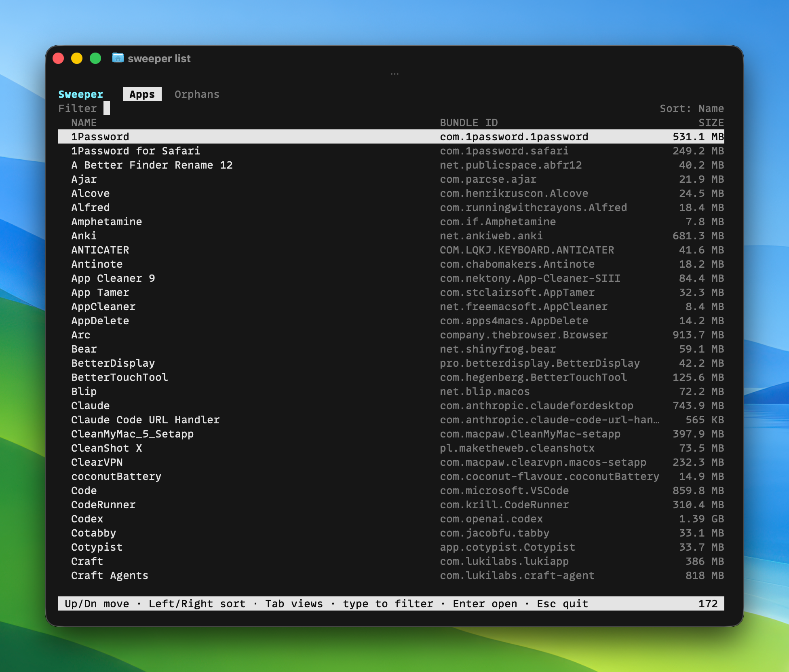Viewport: 789px width, 672px height.
Task: Select Claude Code URL Handler row
Action: coord(391,420)
